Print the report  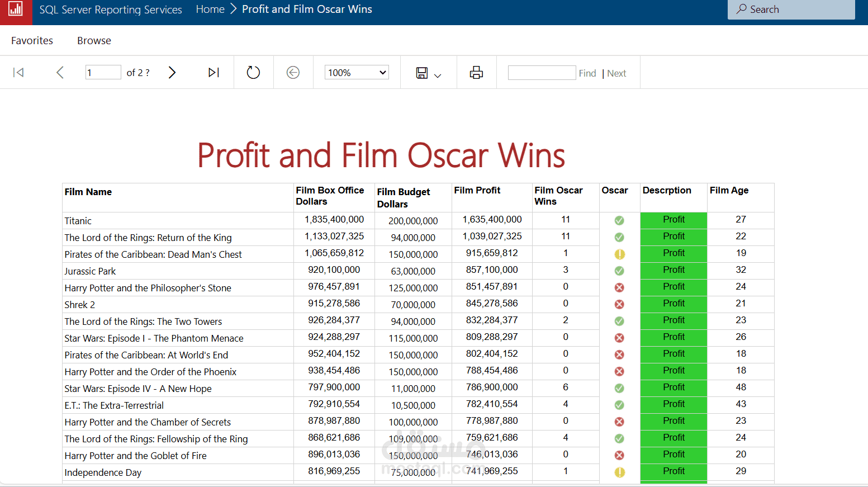(476, 72)
